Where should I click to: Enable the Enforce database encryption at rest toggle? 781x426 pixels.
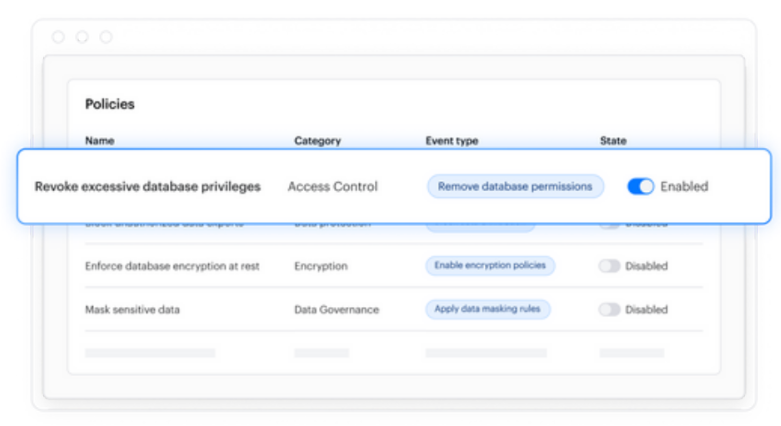pos(609,267)
